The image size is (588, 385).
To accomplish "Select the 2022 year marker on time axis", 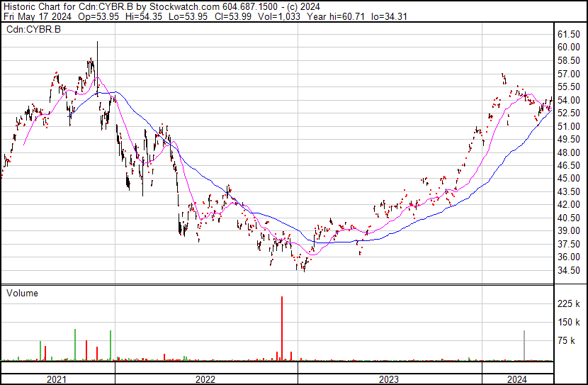I will pyautogui.click(x=205, y=379).
